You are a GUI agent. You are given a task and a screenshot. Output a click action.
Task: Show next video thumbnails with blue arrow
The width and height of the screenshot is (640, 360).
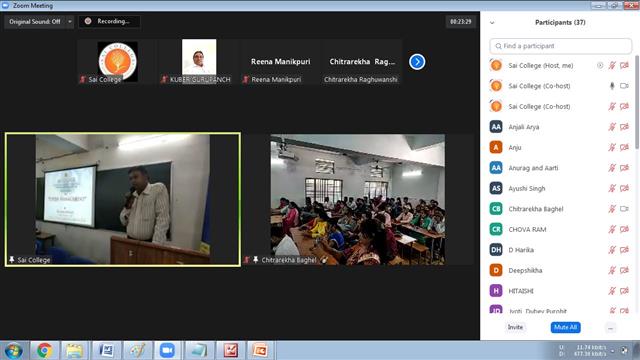click(x=417, y=62)
